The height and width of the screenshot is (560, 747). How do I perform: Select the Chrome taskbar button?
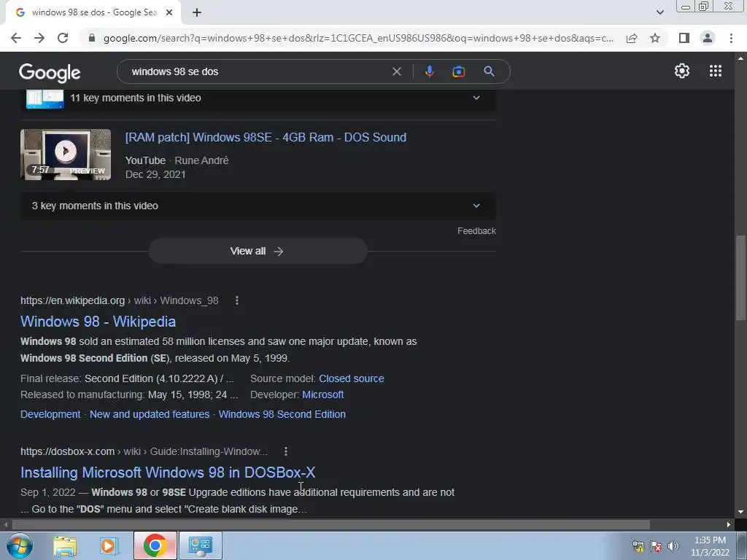coord(155,545)
